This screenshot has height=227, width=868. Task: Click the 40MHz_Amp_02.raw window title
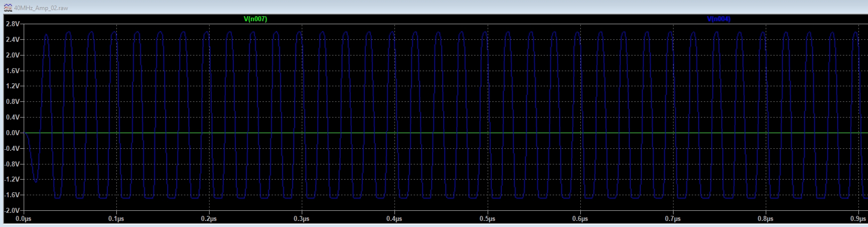(41, 8)
